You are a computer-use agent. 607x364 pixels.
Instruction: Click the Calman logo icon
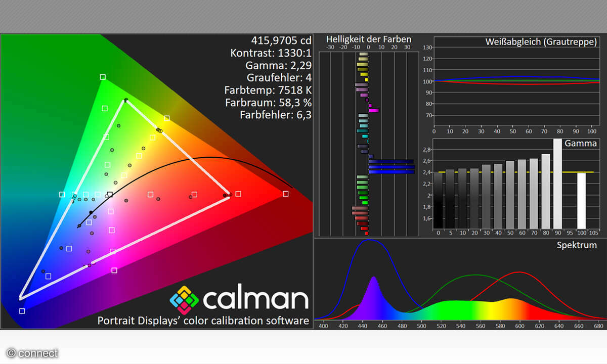[x=184, y=300]
